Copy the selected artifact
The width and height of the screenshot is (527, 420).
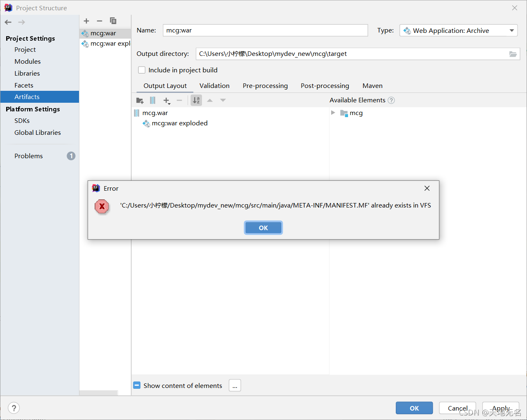point(113,21)
